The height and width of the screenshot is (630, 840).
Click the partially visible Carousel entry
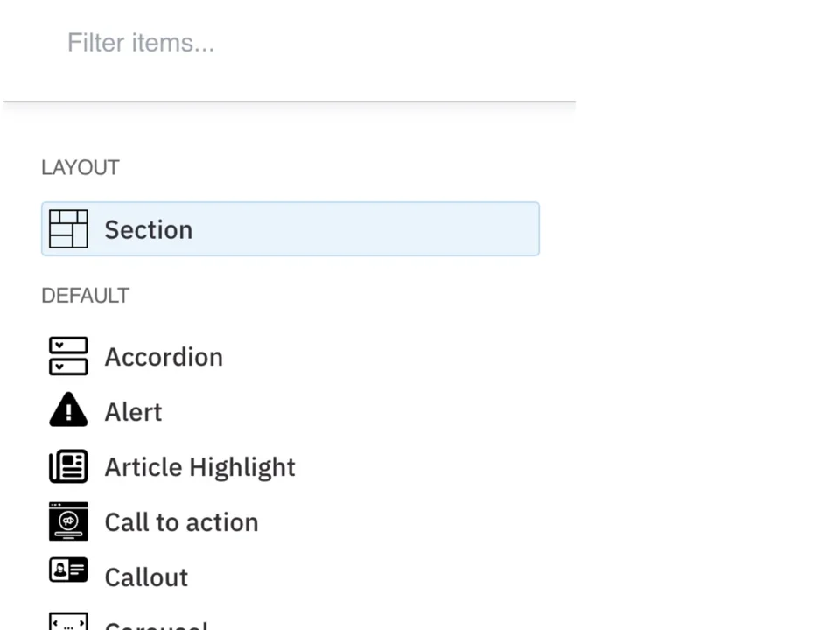click(156, 623)
